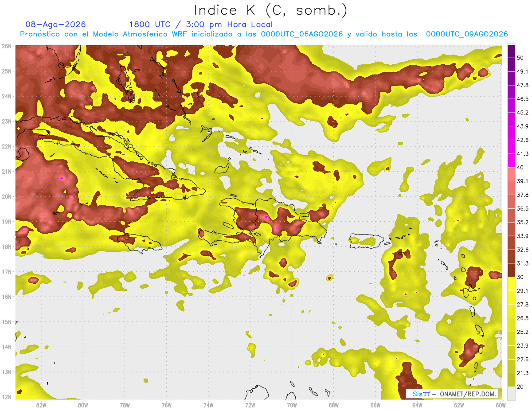Click the '80W' longitude axis label

point(83,405)
